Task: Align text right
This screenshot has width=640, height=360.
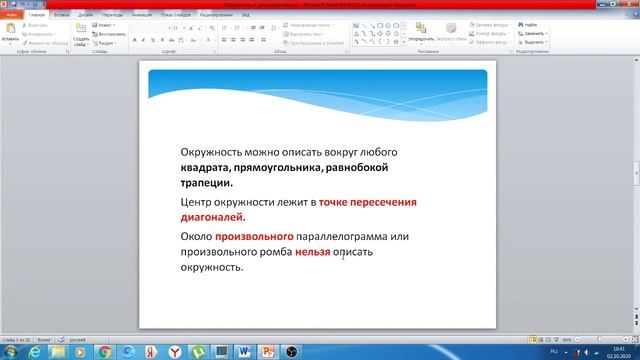Action: click(242, 40)
